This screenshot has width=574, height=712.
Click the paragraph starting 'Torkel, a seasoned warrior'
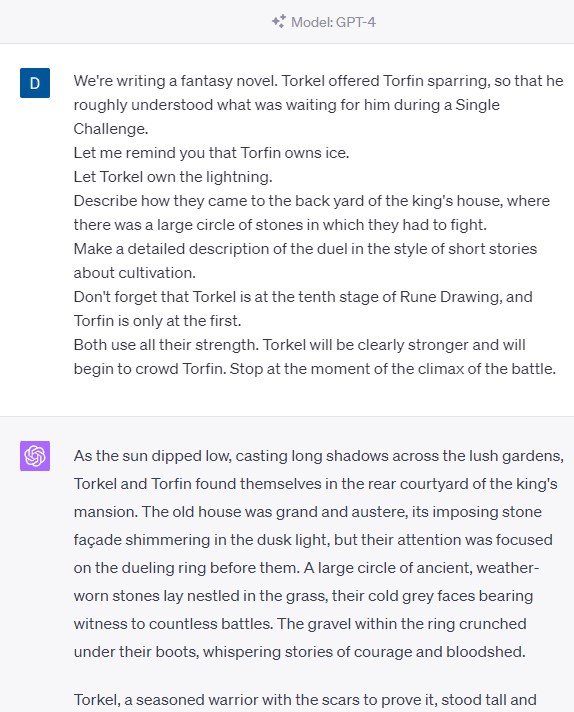[x=305, y=700]
